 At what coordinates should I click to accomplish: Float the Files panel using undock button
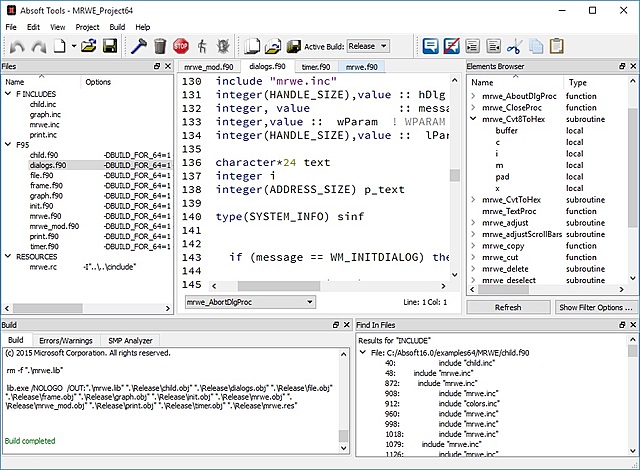point(157,66)
